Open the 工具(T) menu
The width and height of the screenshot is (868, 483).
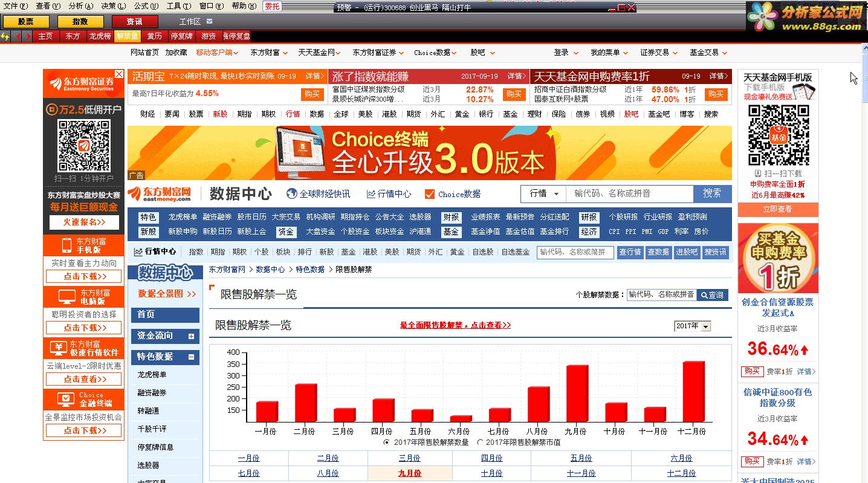pyautogui.click(x=178, y=6)
